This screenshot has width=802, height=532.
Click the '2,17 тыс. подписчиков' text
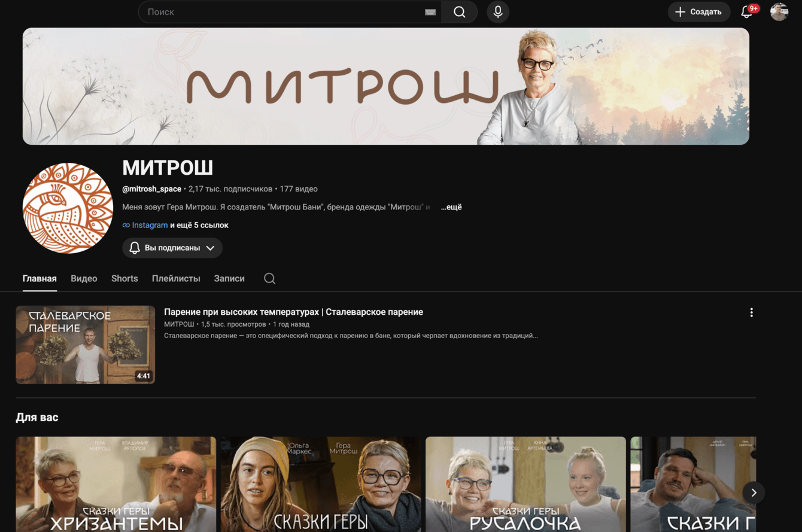[x=230, y=189]
